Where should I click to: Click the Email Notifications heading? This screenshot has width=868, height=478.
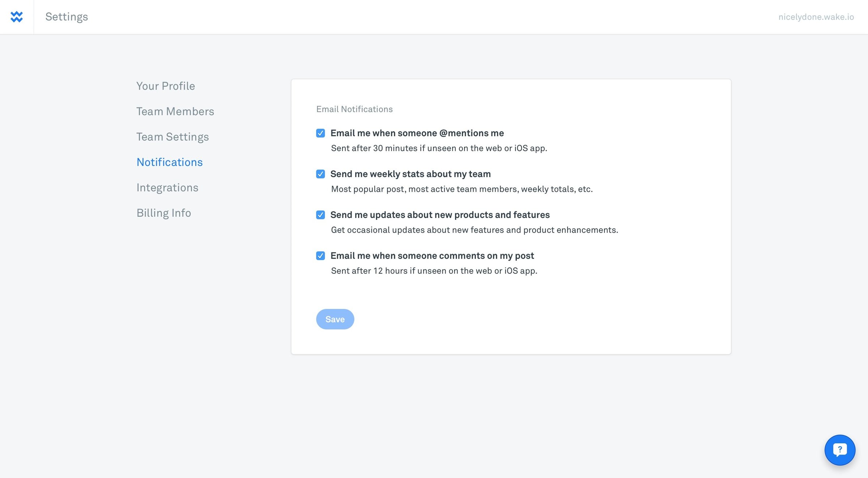pyautogui.click(x=354, y=109)
